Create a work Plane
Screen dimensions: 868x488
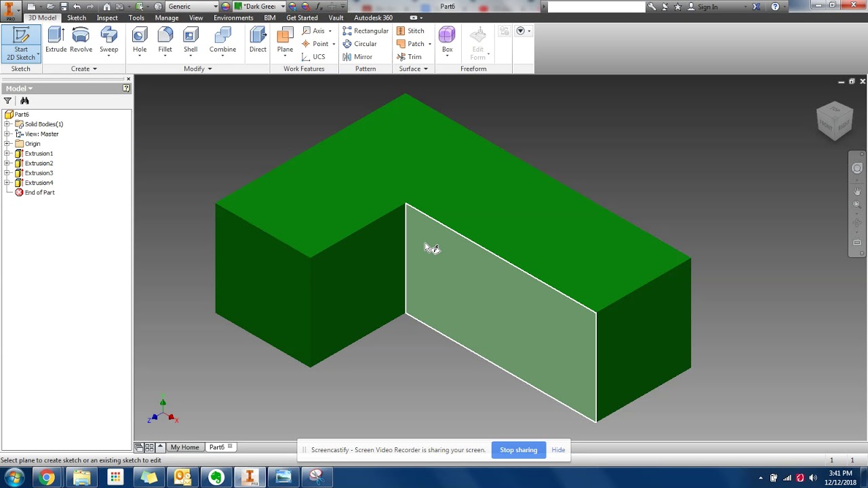click(x=285, y=40)
